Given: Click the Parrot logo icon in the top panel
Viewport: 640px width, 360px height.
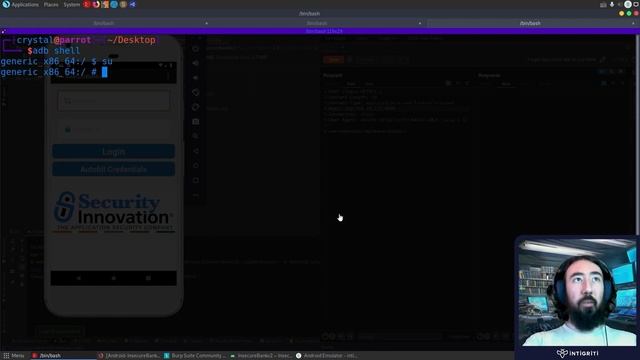Looking at the screenshot, I should pos(6,4).
